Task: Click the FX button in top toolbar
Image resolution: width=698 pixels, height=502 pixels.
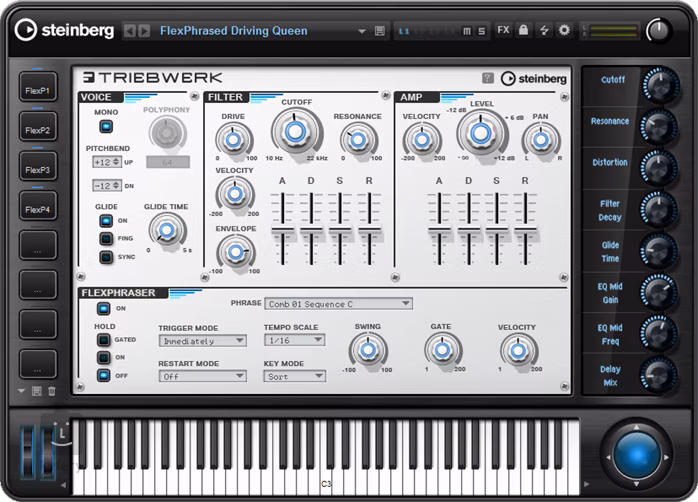Action: 503,30
